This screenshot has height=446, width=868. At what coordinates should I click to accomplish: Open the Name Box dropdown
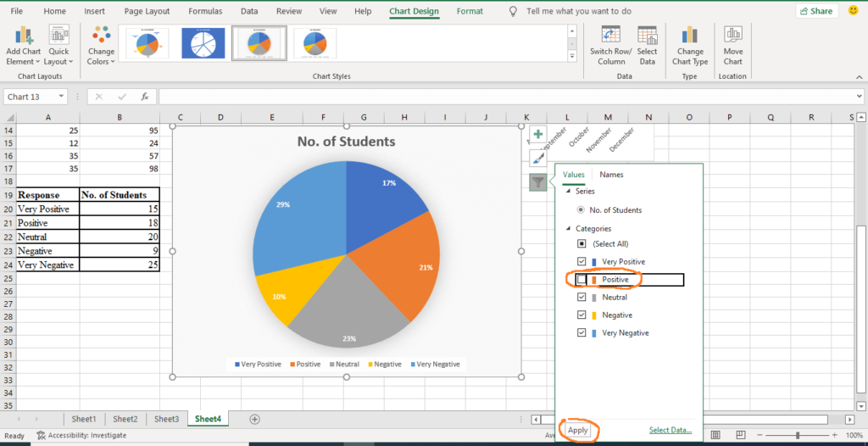pos(60,97)
